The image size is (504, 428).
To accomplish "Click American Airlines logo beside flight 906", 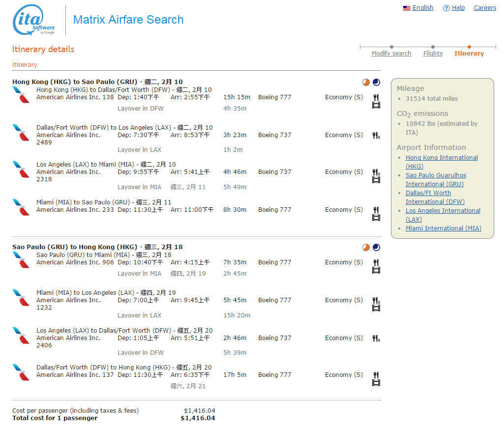I will coord(21,259).
